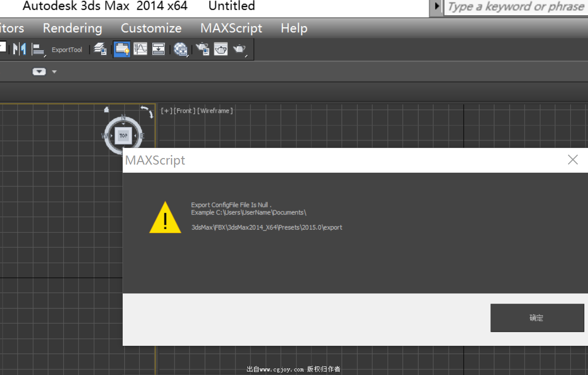Click the '3dsMax\FBX\3dsMax2014_X64\Presets' path text
The height and width of the screenshot is (375, 588).
267,228
